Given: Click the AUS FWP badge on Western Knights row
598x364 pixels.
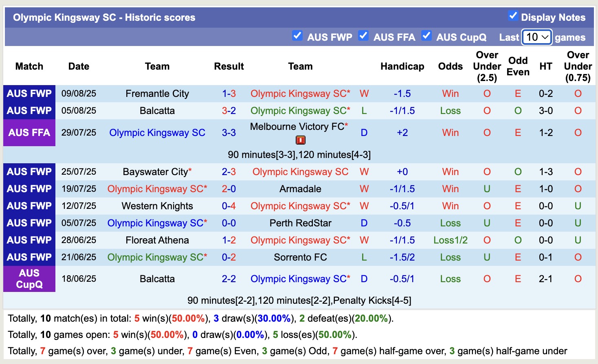Looking at the screenshot, I should pyautogui.click(x=29, y=206).
